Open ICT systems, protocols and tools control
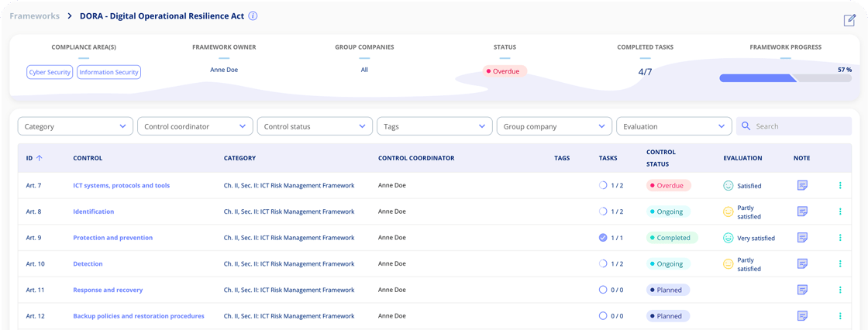Viewport: 868px width, 330px height. coord(121,185)
